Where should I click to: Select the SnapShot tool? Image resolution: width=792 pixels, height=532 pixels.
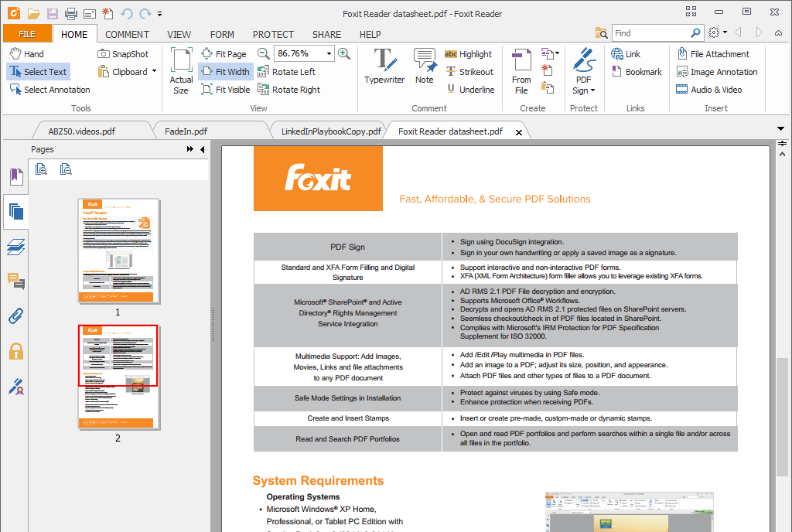[125, 53]
